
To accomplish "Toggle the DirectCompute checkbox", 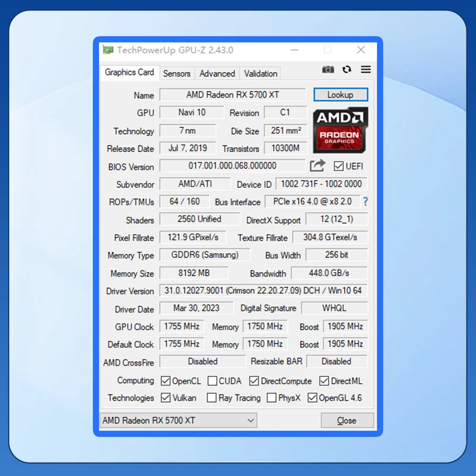I will tap(254, 381).
